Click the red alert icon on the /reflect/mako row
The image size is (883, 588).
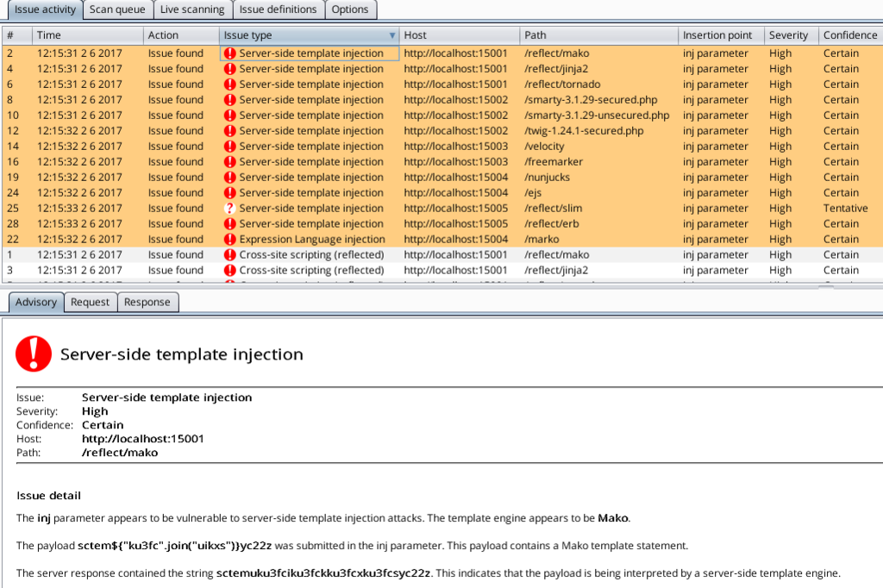click(x=229, y=53)
